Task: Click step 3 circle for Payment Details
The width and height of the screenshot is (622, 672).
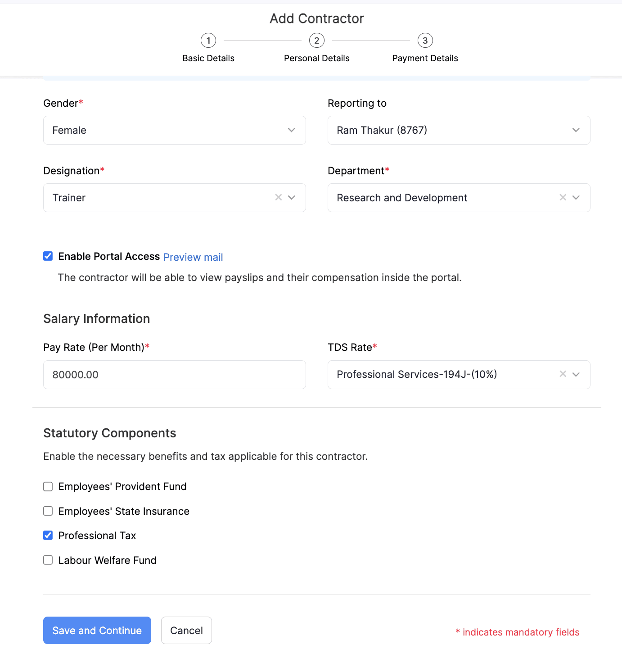Action: [x=424, y=40]
